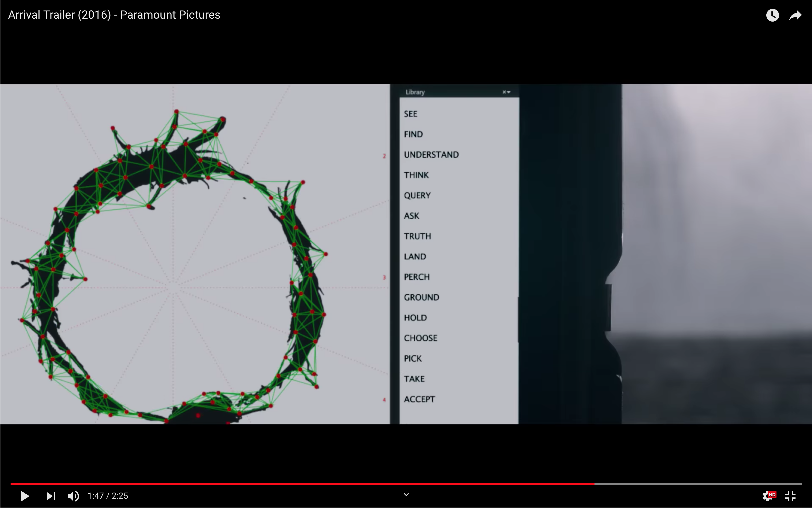Screen dimensions: 812x508
Task: Exit full screen mode
Action: 790,496
